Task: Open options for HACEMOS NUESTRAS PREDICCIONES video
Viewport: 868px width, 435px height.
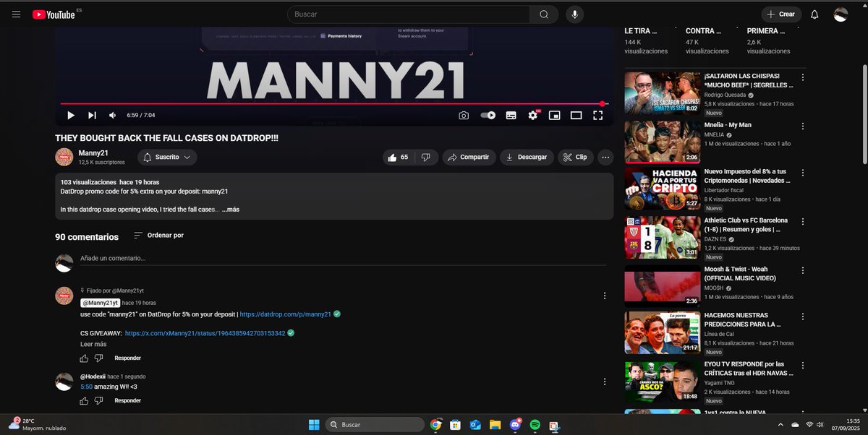Action: (802, 318)
